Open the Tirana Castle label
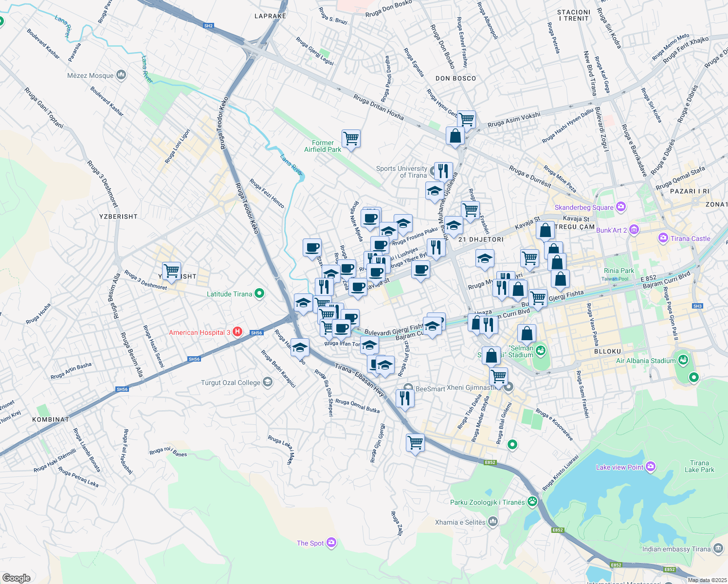Screen dimensions: 728x584 click(690, 238)
